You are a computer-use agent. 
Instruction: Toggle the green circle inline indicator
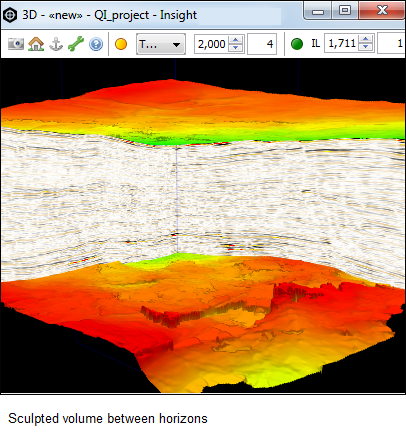[297, 44]
